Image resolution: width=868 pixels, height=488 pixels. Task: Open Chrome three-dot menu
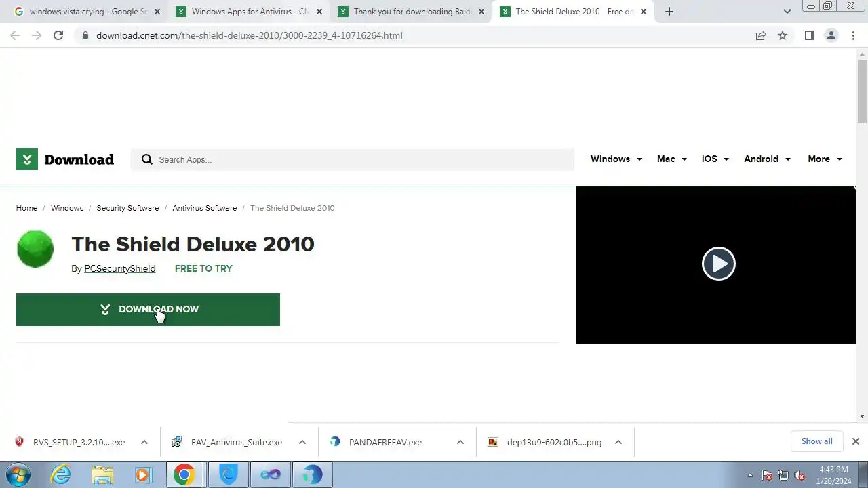(853, 35)
